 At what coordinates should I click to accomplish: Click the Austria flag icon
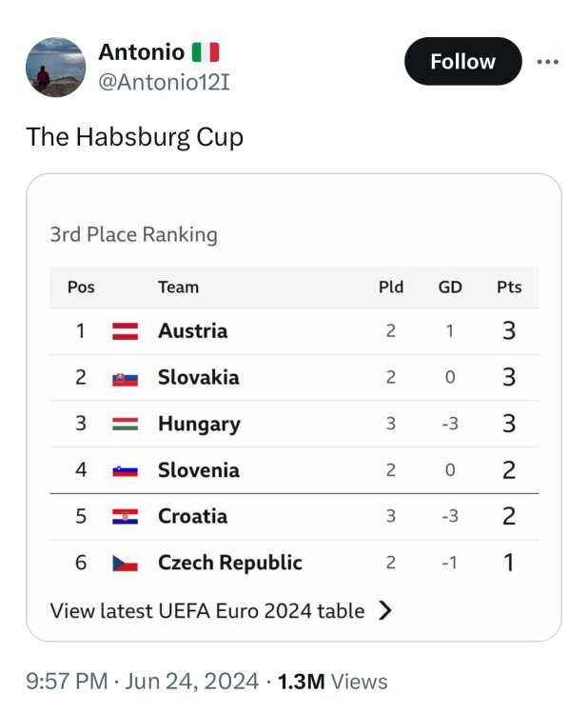(126, 331)
